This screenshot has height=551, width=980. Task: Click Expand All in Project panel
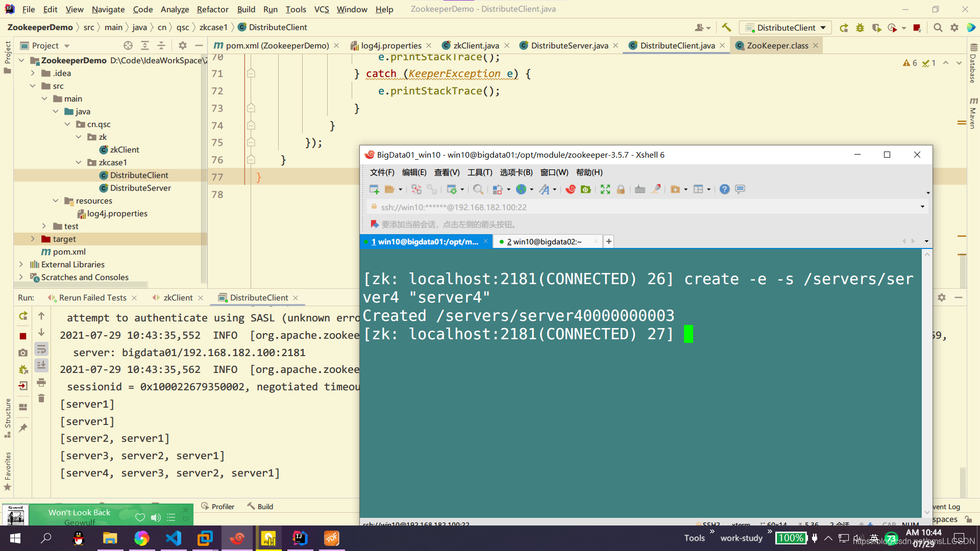pyautogui.click(x=145, y=45)
